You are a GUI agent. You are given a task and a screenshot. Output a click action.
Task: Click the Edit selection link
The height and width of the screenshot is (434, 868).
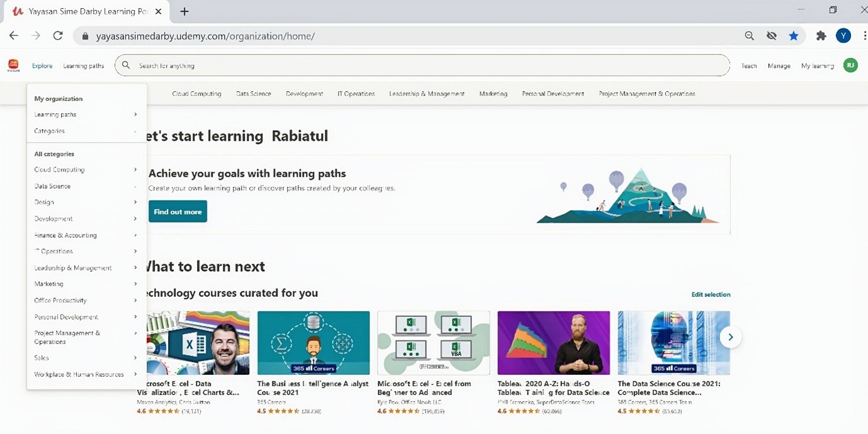[x=711, y=294]
